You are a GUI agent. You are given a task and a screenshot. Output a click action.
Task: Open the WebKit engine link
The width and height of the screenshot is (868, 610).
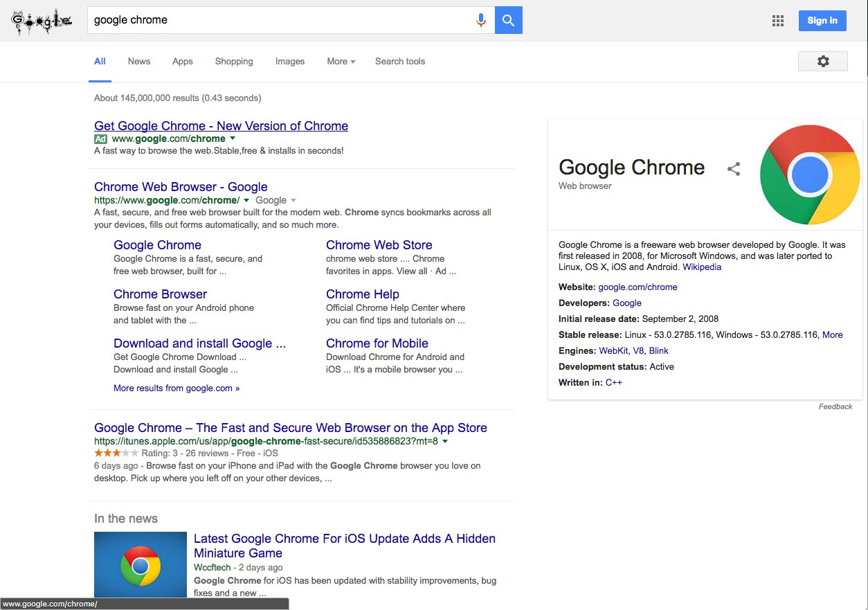point(613,350)
